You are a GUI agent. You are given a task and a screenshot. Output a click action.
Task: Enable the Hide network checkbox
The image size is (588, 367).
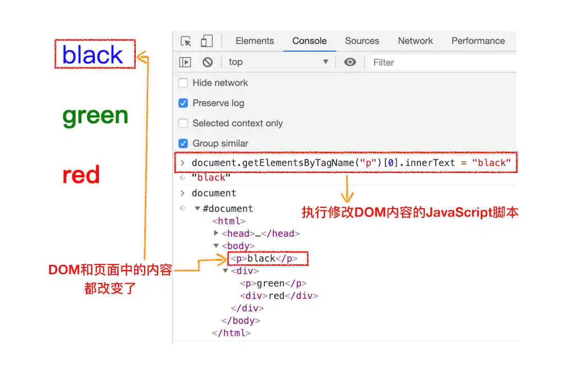click(x=183, y=83)
